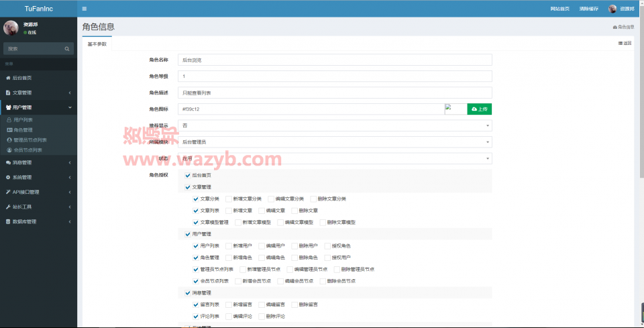This screenshot has width=644, height=328.
Task: Uncheck the 消息管理 permission group checkbox
Action: pos(188,293)
